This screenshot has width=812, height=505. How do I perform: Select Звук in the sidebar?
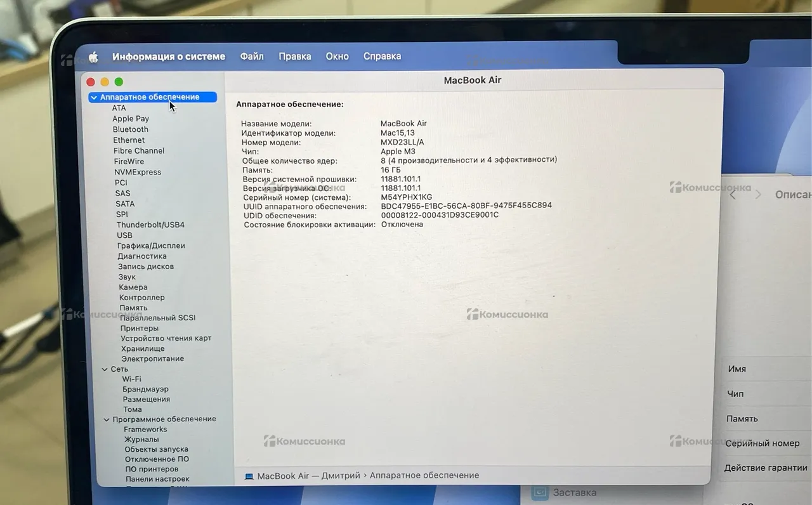coord(127,277)
